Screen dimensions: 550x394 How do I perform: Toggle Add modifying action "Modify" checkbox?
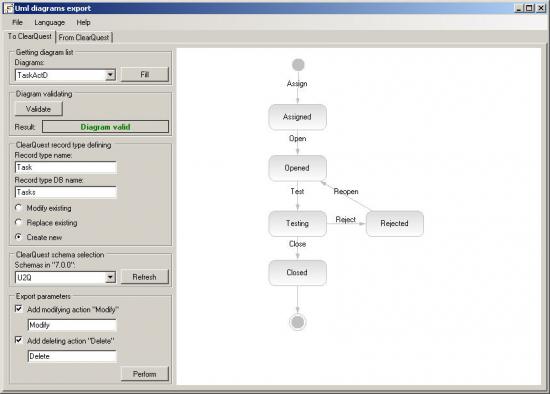pos(19,309)
